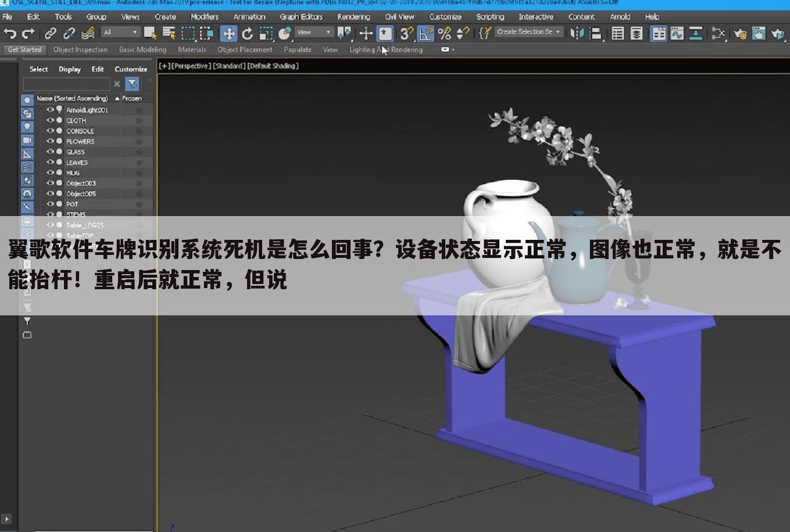Open the Curve Editor icon
Screen dimensions: 790x532
coord(677,34)
